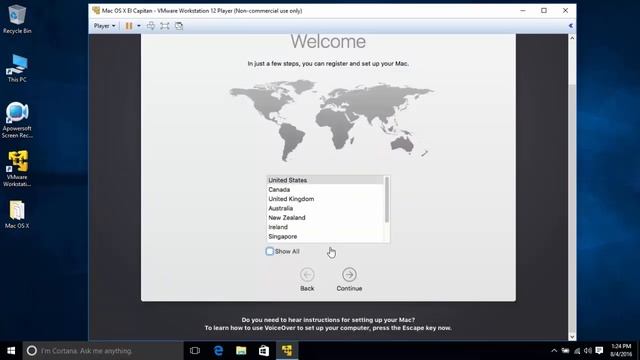Open Windows Store from taskbar
The image size is (640, 360).
tap(264, 351)
